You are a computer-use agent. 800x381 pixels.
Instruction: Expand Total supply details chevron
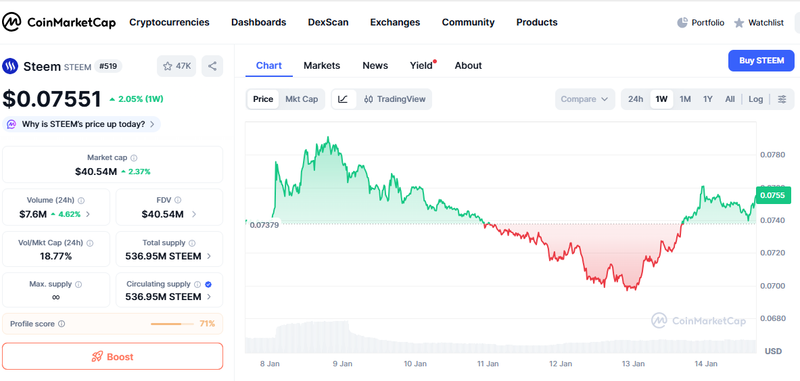click(x=209, y=256)
